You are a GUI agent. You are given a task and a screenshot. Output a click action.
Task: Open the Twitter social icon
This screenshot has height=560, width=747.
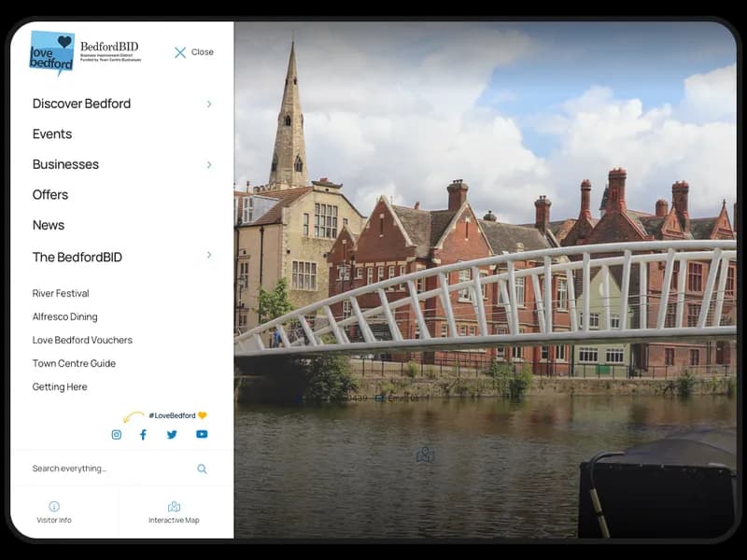tap(172, 434)
